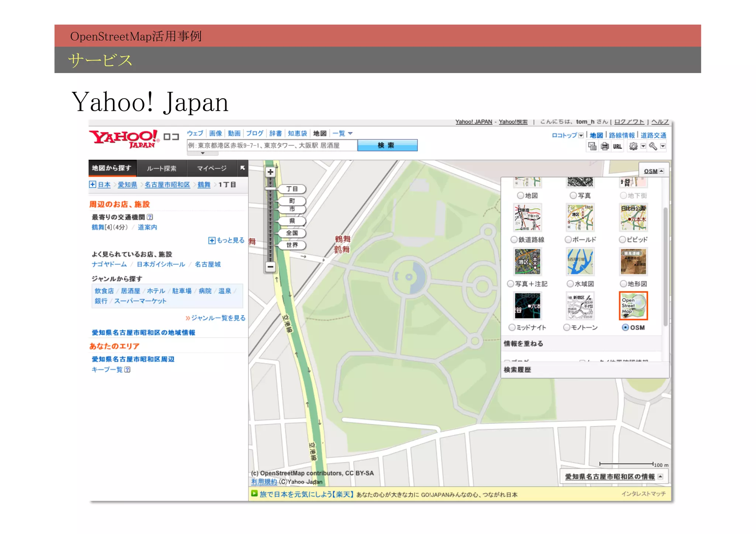756x534 pixels.
Task: Open the 路線情報 link
Action: pos(622,135)
